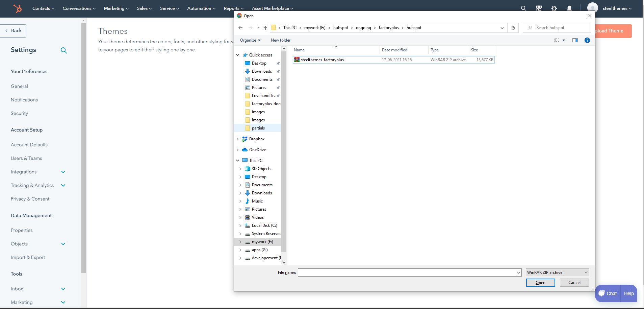This screenshot has height=309, width=644.
Task: Collapse the Quick access tree node
Action: tap(238, 55)
